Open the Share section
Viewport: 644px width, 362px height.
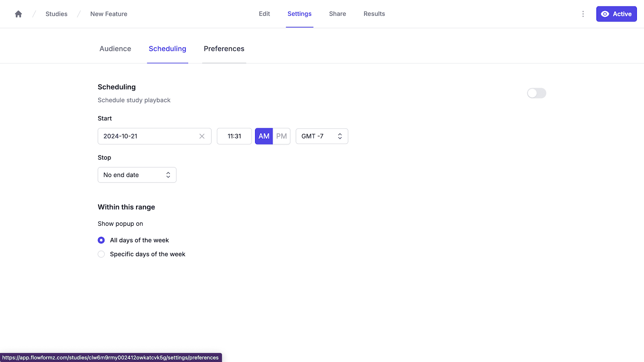coord(337,14)
